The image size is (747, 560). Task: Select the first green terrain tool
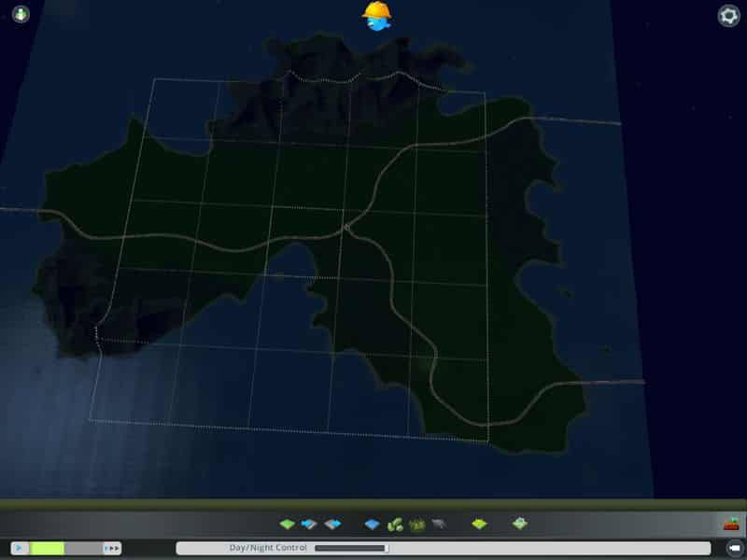[288, 525]
